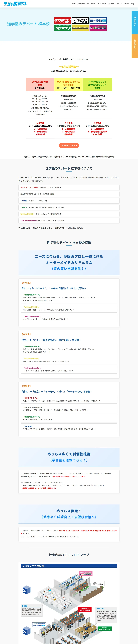The width and height of the screenshot is (138, 644).
Task: Click the 「ＳＮ情報I」 card
Action: click(69, 428)
